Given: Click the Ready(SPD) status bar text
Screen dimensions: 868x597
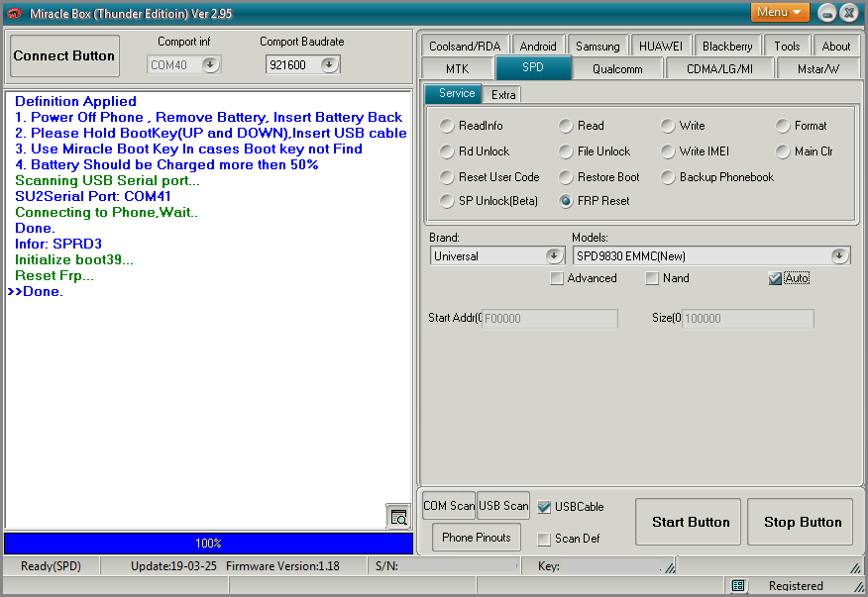Looking at the screenshot, I should tap(51, 566).
